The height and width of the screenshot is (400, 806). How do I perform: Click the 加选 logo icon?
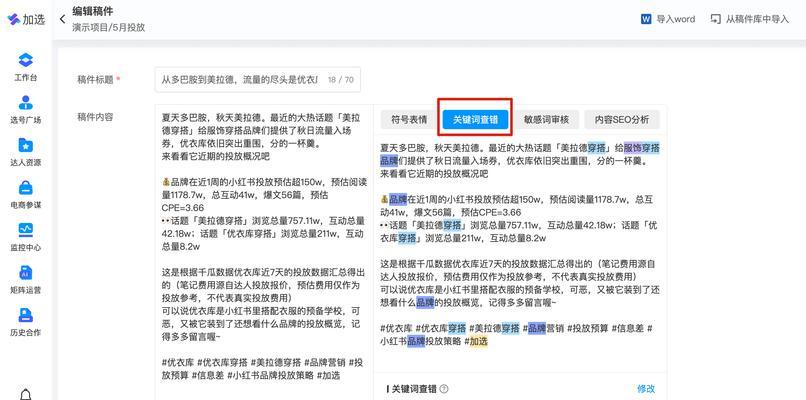(13, 20)
